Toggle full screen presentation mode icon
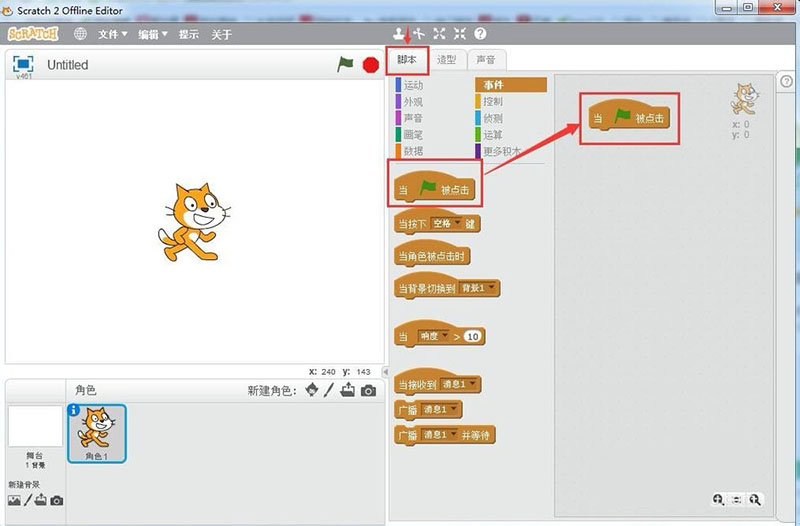Screen dimensions: 800x526 point(23,64)
